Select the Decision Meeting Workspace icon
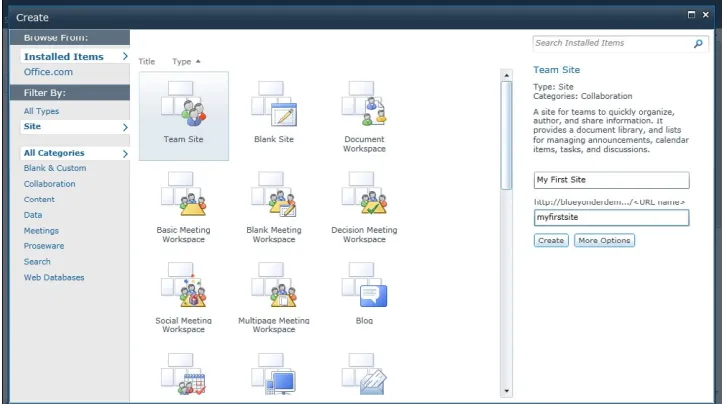This screenshot has height=404, width=722. (364, 194)
